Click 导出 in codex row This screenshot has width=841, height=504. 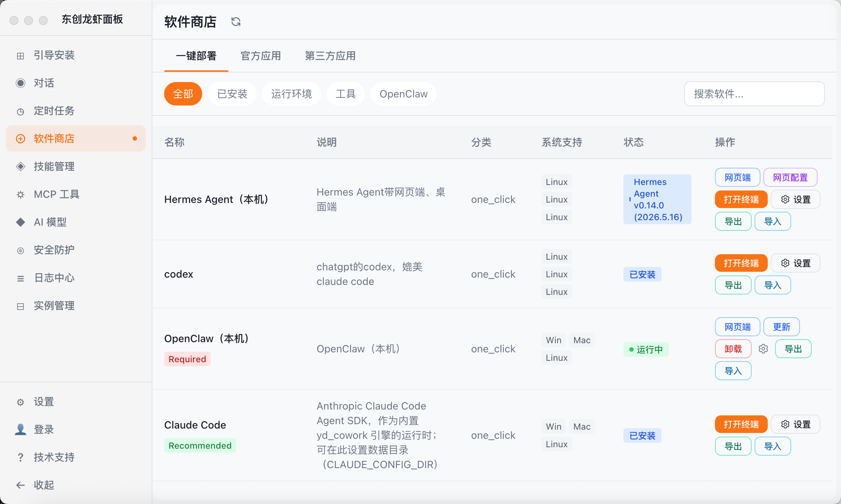pos(733,285)
